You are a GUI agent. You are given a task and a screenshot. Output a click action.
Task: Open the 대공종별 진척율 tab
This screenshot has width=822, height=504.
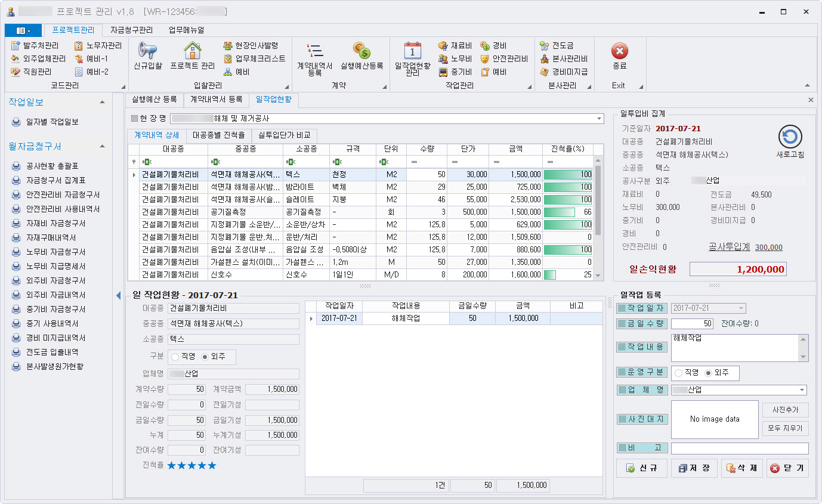tap(218, 135)
